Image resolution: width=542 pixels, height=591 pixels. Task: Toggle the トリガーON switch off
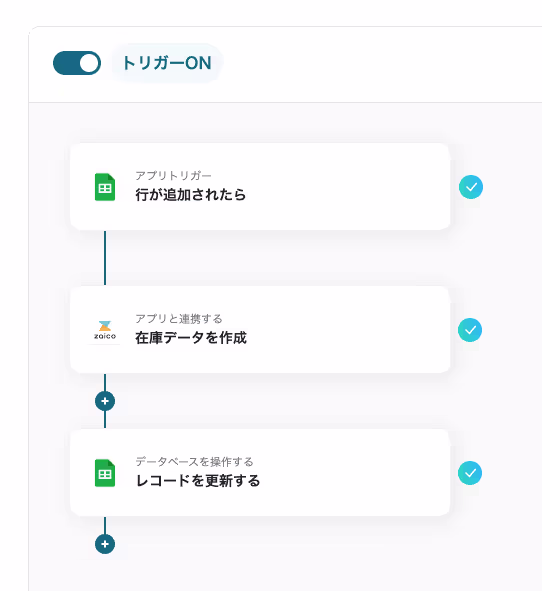click(x=77, y=63)
